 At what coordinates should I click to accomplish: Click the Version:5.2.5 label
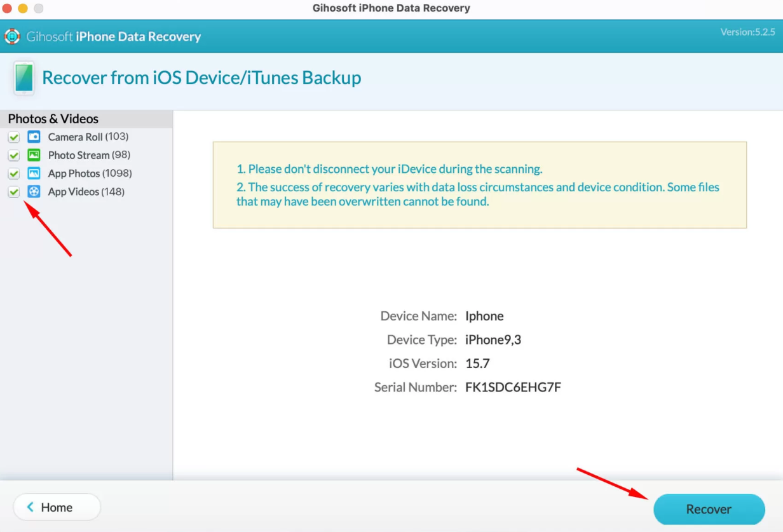[x=747, y=32]
